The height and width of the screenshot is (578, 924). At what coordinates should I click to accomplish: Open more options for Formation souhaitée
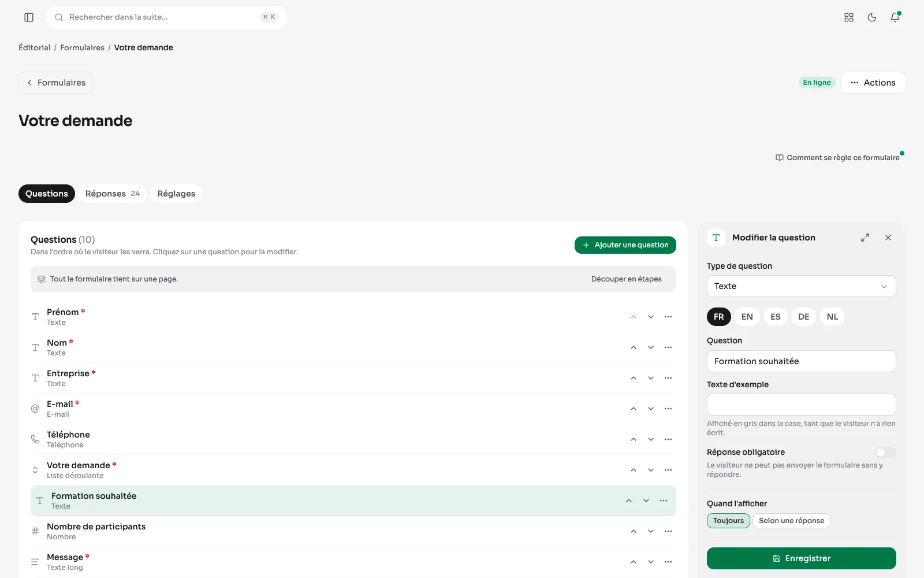click(664, 501)
